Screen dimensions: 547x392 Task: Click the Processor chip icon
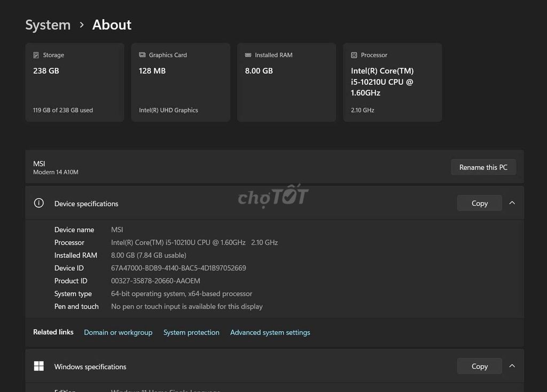(x=354, y=55)
